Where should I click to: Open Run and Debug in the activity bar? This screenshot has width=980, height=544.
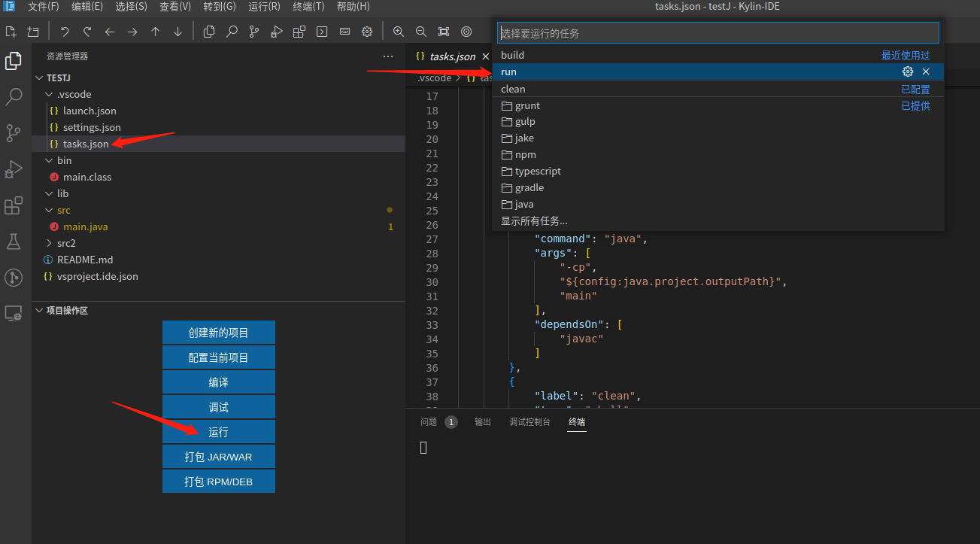tap(14, 169)
